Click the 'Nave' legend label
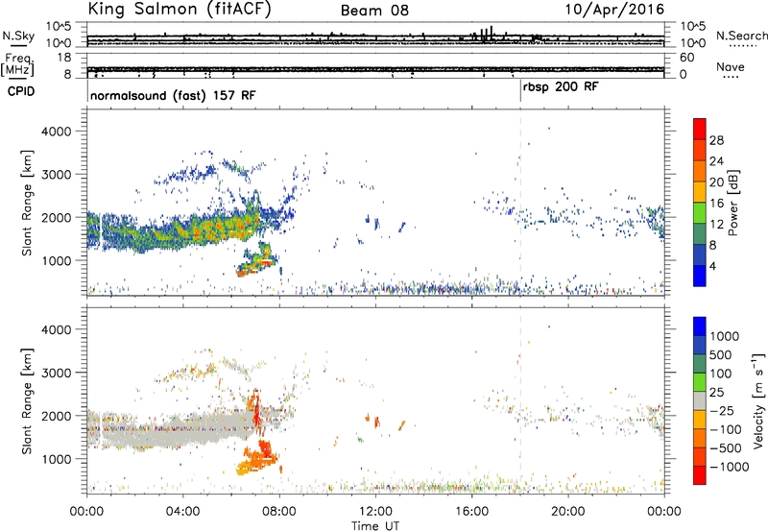This screenshot has height=532, width=768. [x=731, y=66]
